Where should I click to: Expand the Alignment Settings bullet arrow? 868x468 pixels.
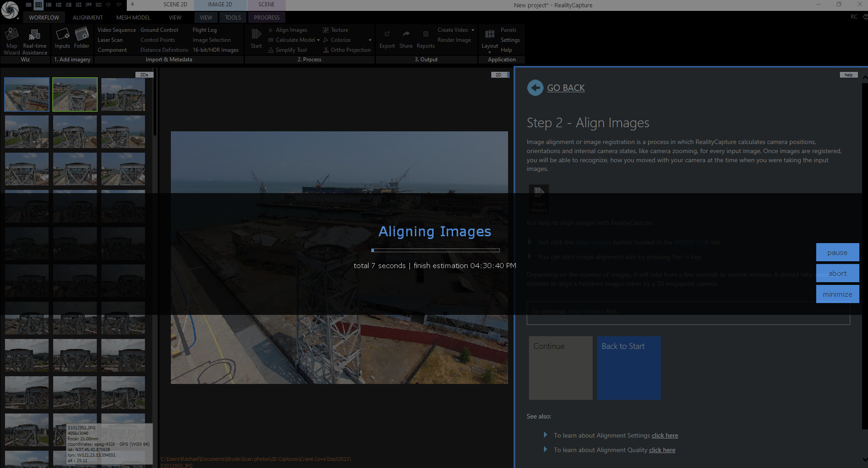tap(545, 435)
